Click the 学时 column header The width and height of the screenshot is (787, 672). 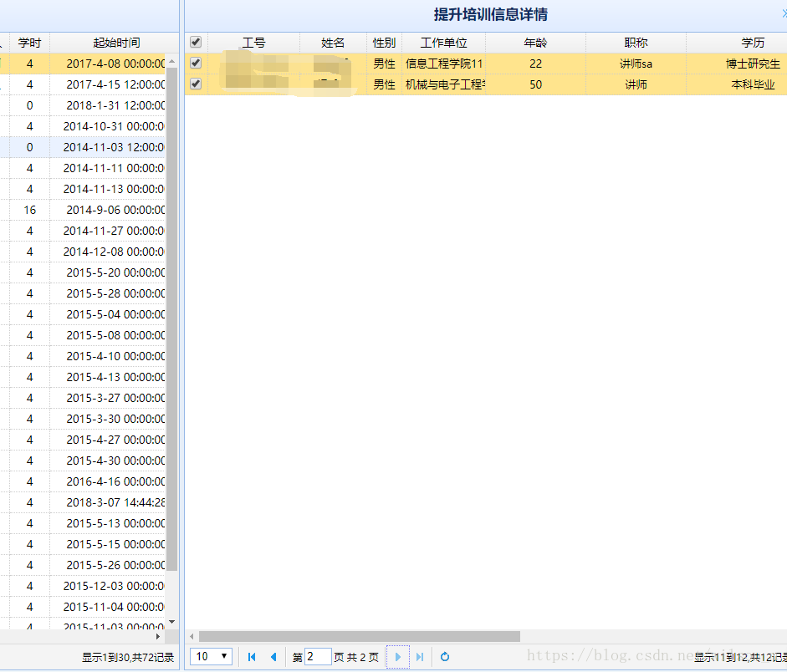(x=29, y=43)
